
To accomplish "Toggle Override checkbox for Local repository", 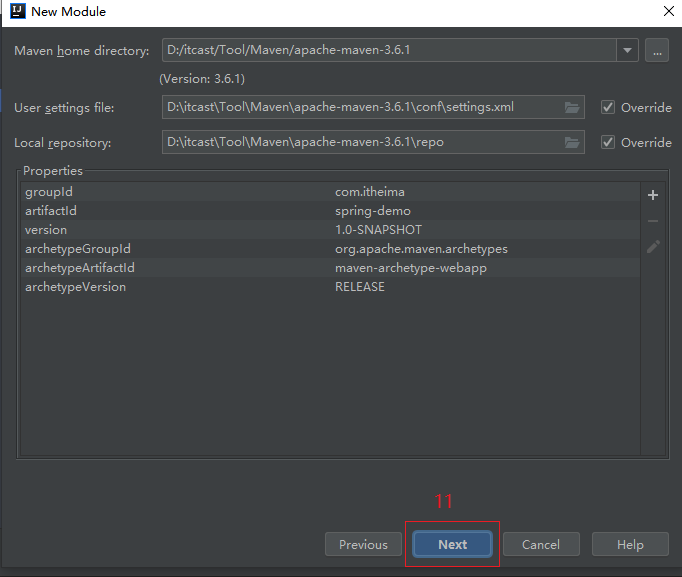I will tap(607, 142).
